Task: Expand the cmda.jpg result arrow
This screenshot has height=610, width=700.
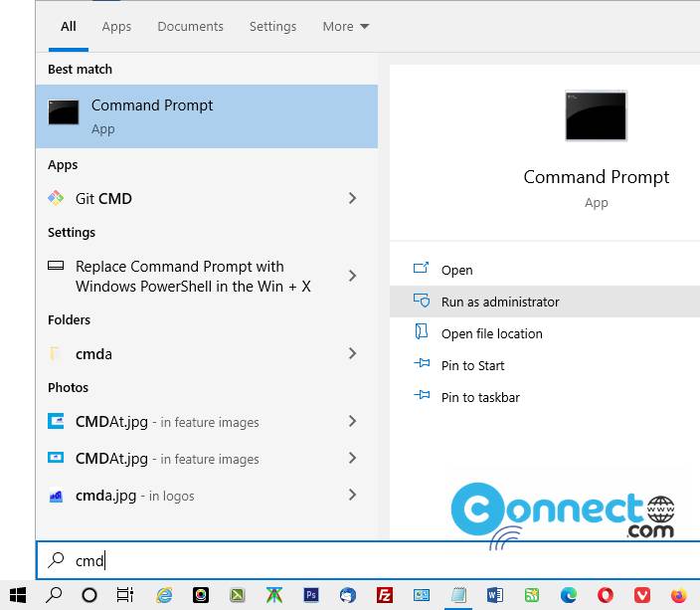Action: 352,495
